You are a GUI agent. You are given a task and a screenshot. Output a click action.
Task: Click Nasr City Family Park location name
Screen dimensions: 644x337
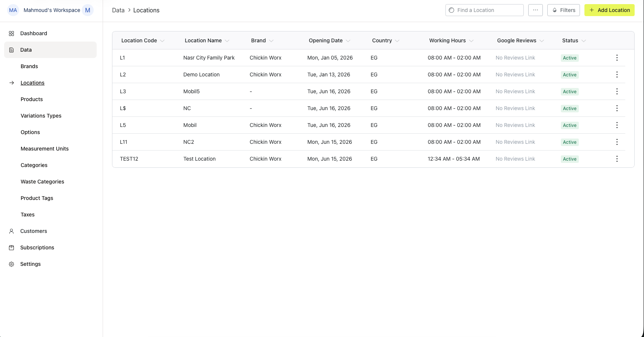coord(209,58)
